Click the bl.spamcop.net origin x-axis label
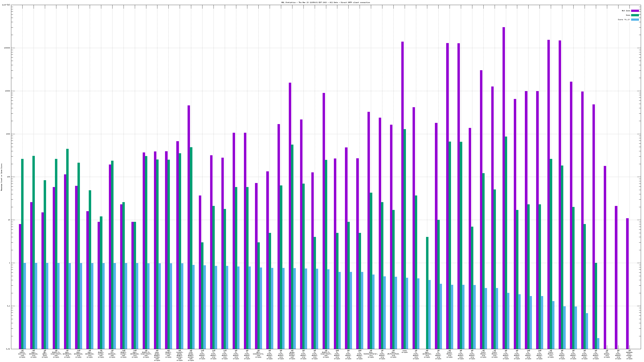 tap(112, 354)
